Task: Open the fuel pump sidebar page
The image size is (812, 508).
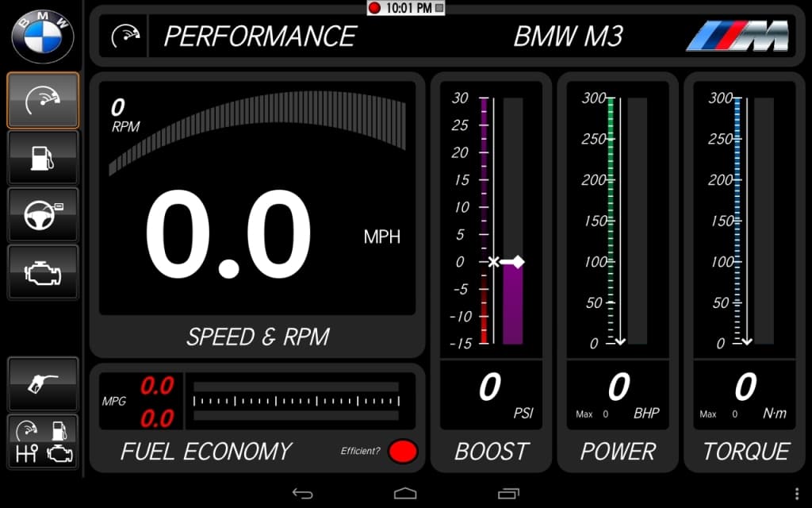Action: (x=43, y=157)
